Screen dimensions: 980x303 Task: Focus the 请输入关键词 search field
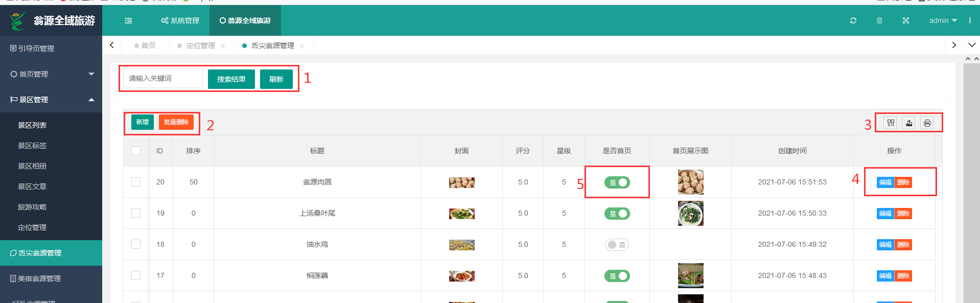tap(163, 78)
